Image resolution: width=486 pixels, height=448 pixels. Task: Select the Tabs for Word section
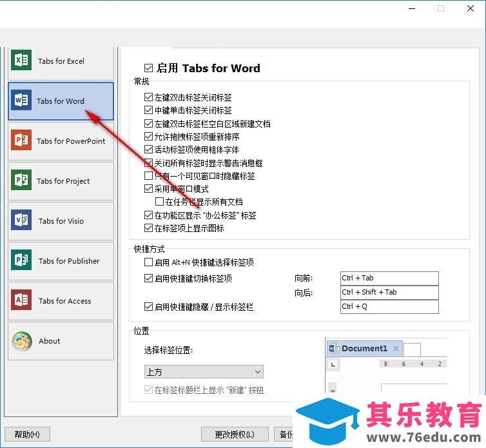pyautogui.click(x=61, y=101)
